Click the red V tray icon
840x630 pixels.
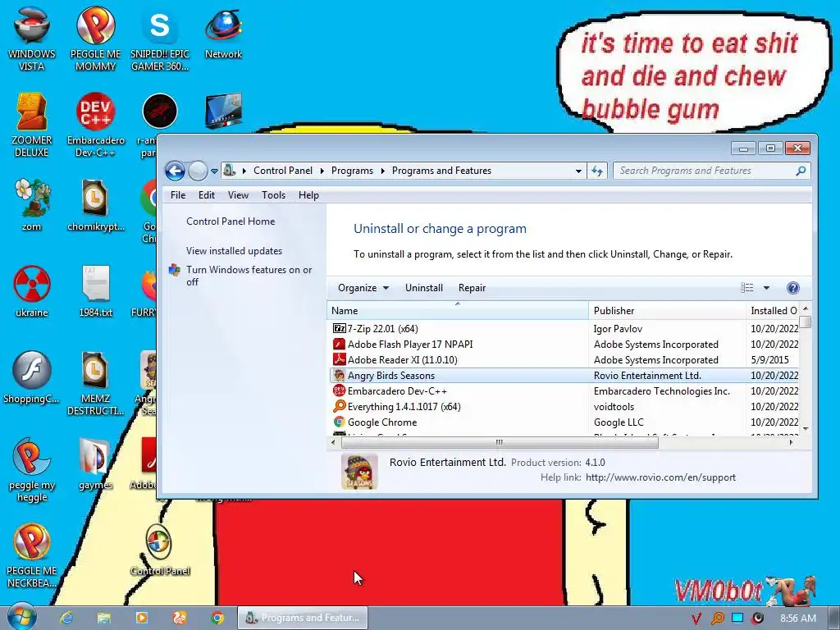(x=696, y=619)
